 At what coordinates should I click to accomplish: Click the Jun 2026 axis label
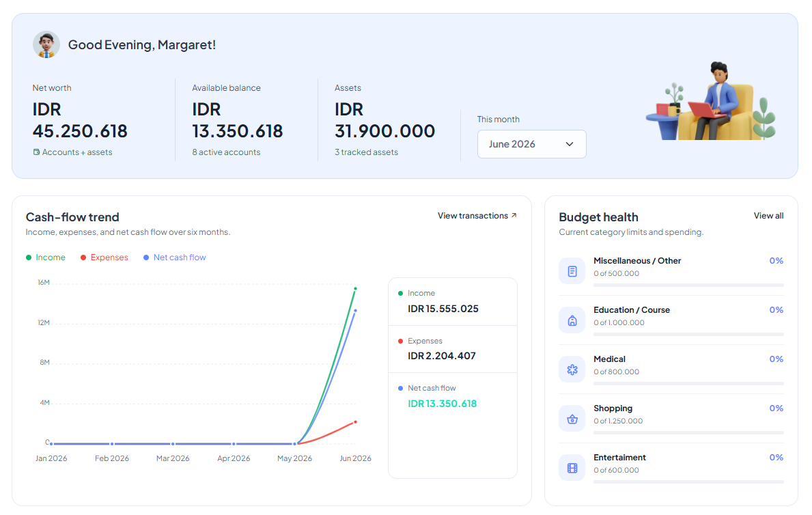[355, 458]
